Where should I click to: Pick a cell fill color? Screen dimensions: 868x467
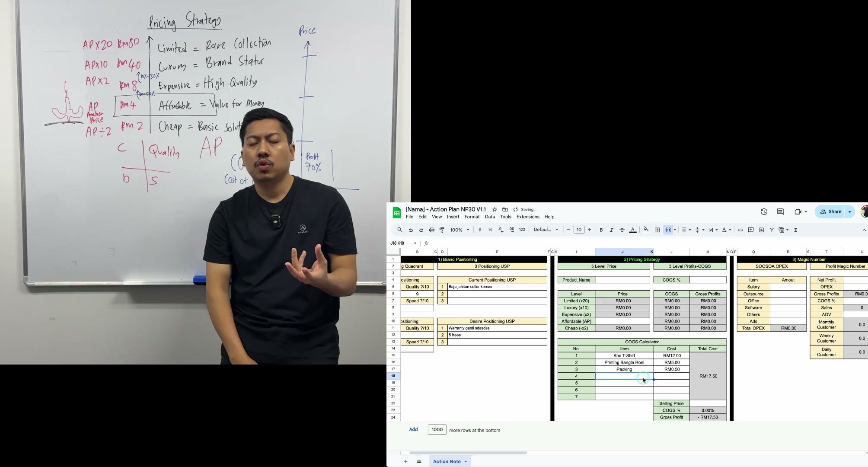[x=646, y=230]
